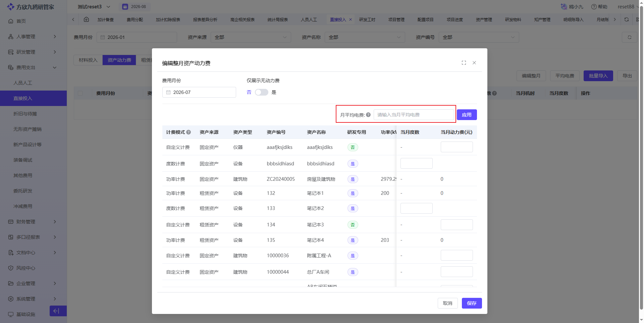Click 当月度数 input for bbbsidhiasd row
Image resolution: width=644 pixels, height=323 pixels.
pos(416,163)
